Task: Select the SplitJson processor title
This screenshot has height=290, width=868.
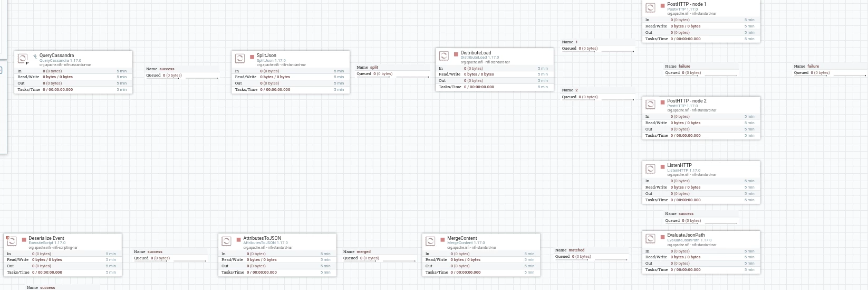Action: 266,55
